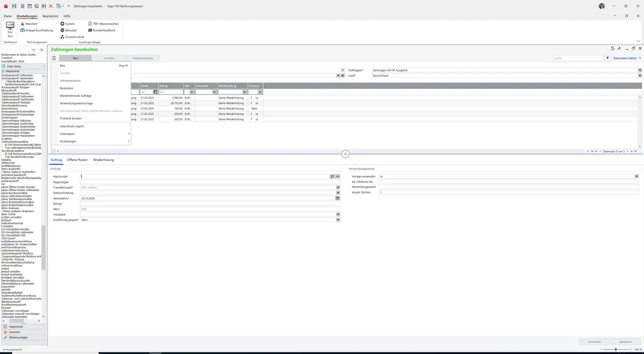644x354 pixels.
Task: Open the Bankverbindung dropdown
Action: pos(338,193)
